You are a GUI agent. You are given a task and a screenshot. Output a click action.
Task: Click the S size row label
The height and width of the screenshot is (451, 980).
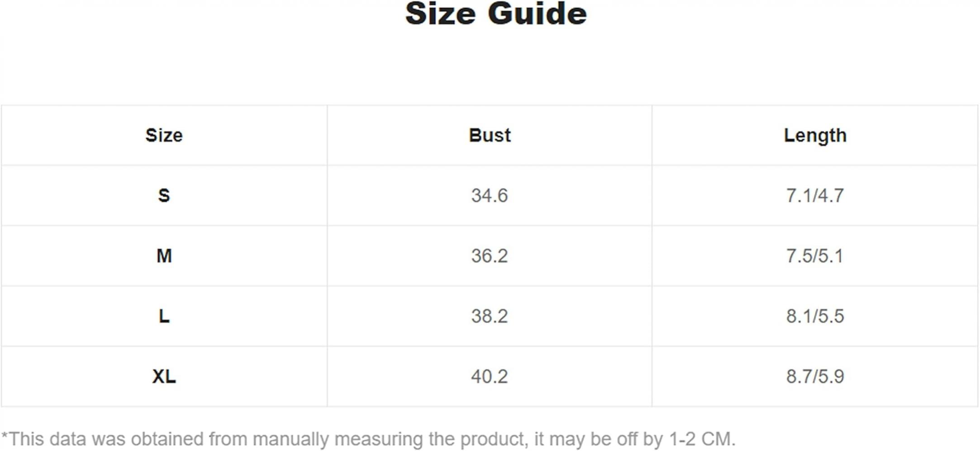(x=164, y=196)
